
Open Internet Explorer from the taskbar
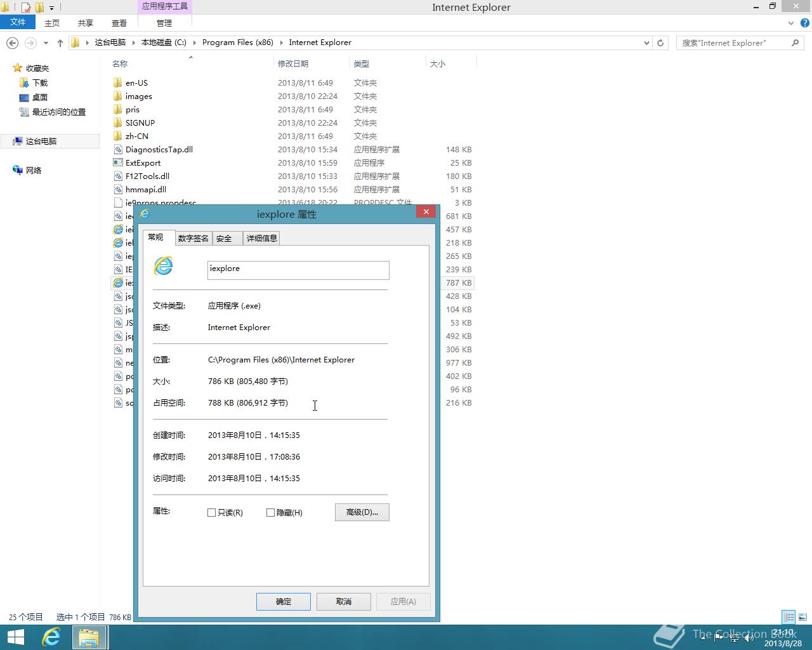click(x=51, y=637)
